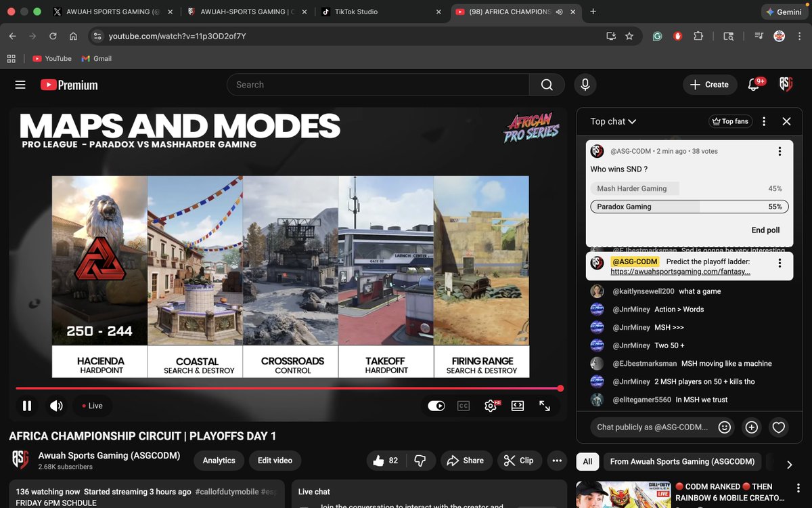Close the live chat panel
The width and height of the screenshot is (812, 508).
(x=786, y=121)
